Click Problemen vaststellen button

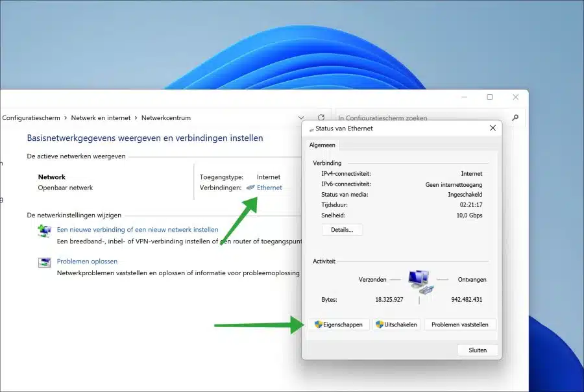pos(460,325)
